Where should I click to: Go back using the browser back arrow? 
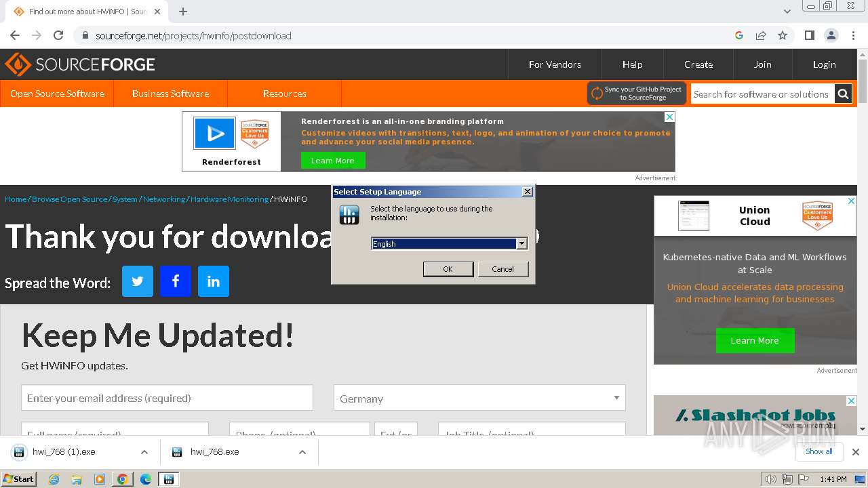15,35
